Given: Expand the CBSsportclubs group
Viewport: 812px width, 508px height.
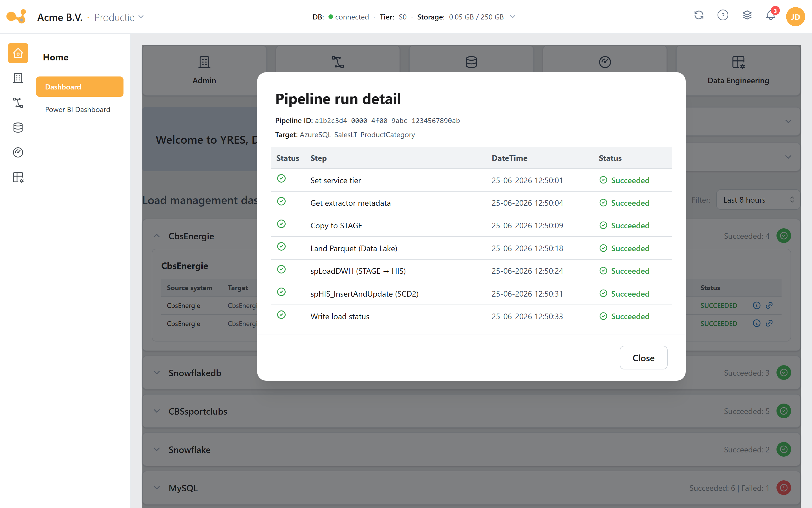Looking at the screenshot, I should 157,411.
